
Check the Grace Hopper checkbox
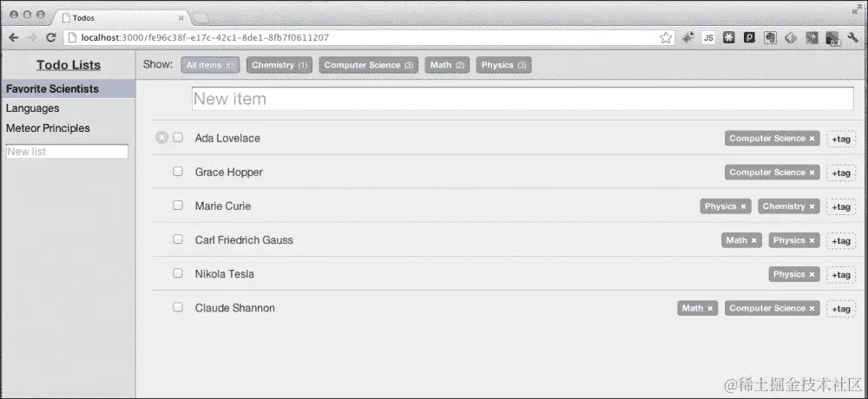click(178, 171)
